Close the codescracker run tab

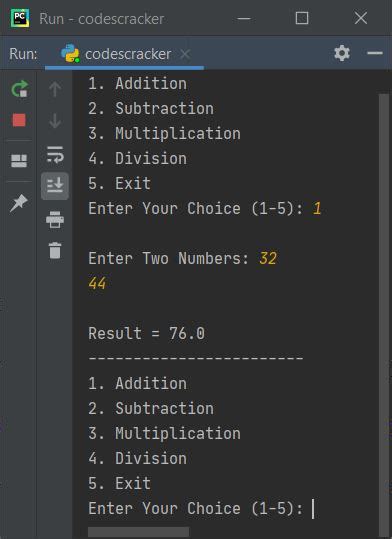click(x=185, y=54)
